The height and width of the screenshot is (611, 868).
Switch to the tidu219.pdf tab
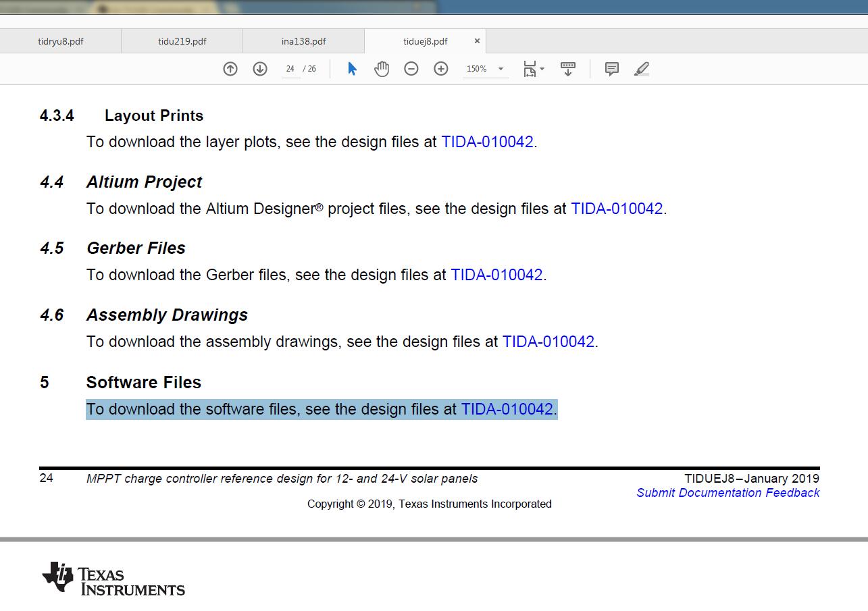click(x=182, y=41)
